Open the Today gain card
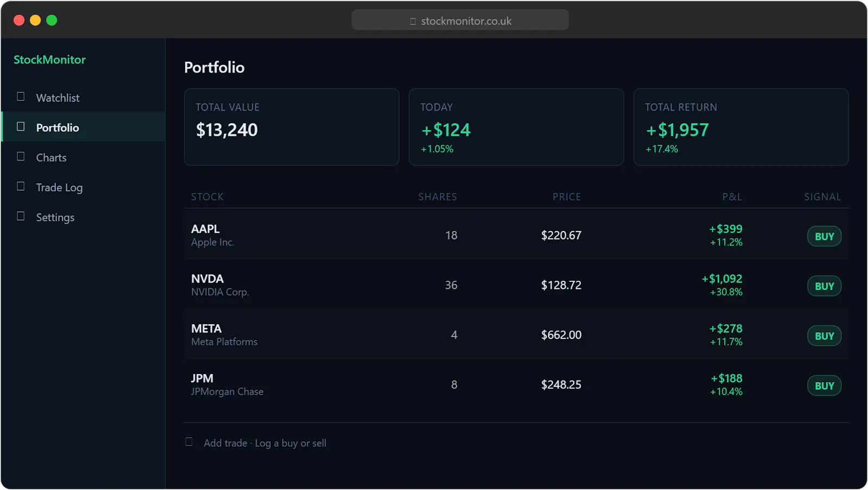This screenshot has height=490, width=868. tap(516, 127)
